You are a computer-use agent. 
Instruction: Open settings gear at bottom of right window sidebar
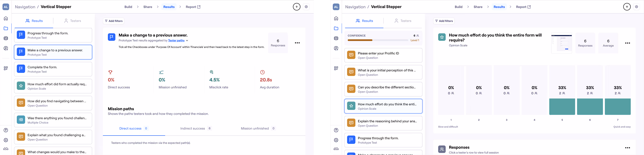(336, 140)
